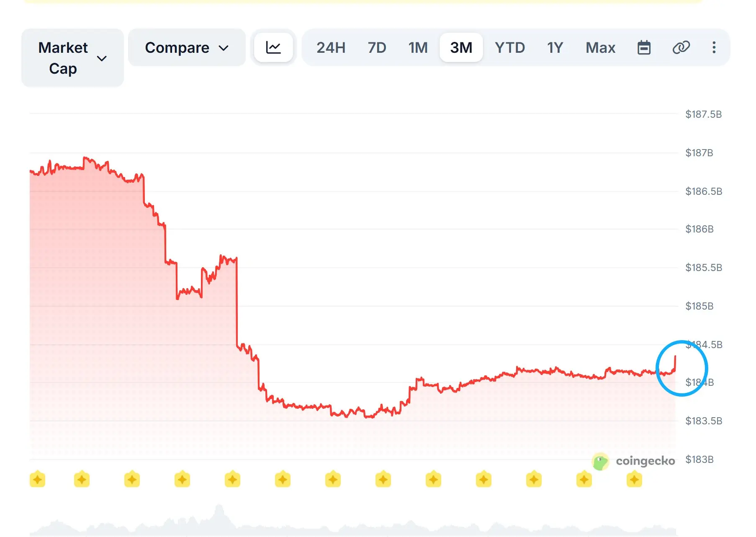Image resolution: width=756 pixels, height=537 pixels.
Task: Select the 1Y time range
Action: pos(555,47)
